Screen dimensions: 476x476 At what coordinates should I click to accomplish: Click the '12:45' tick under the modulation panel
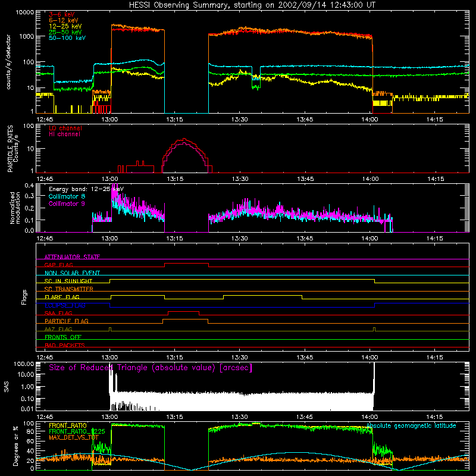point(45,239)
